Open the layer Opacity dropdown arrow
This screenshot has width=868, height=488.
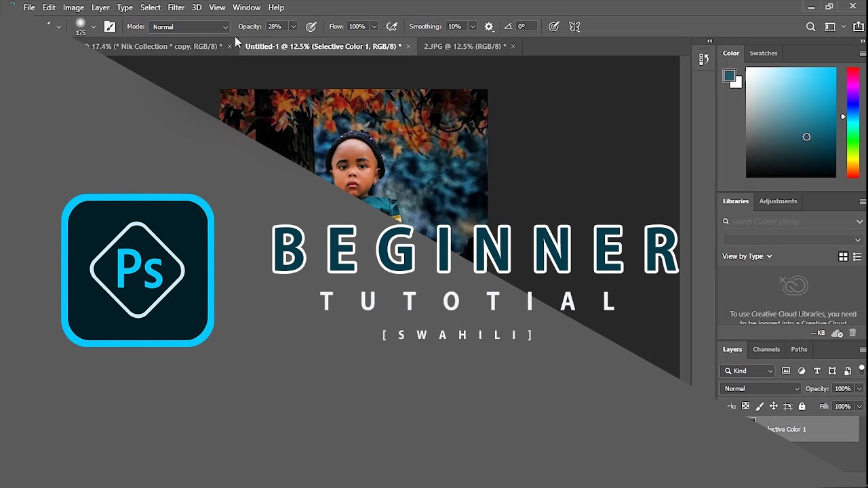(x=859, y=388)
